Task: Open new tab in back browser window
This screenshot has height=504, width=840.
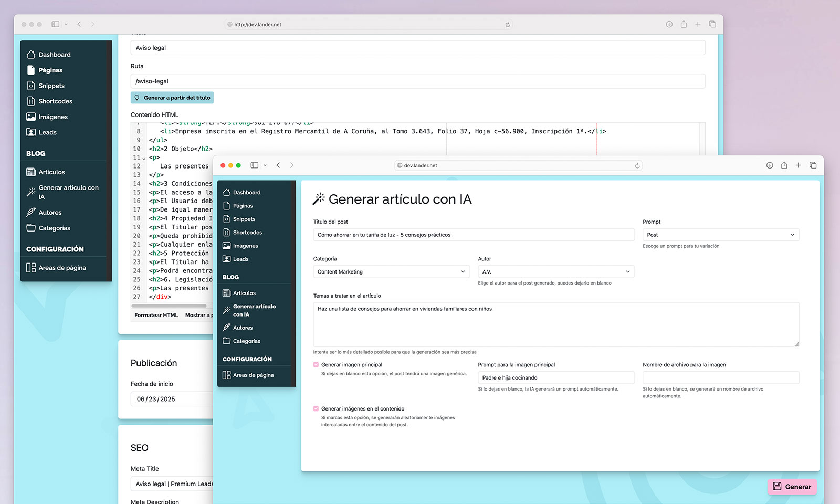Action: click(x=698, y=24)
